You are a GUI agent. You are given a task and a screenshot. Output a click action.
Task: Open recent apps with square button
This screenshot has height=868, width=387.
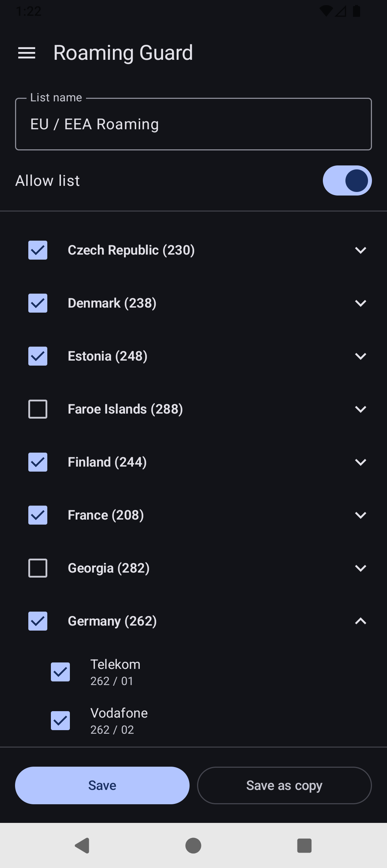(304, 845)
